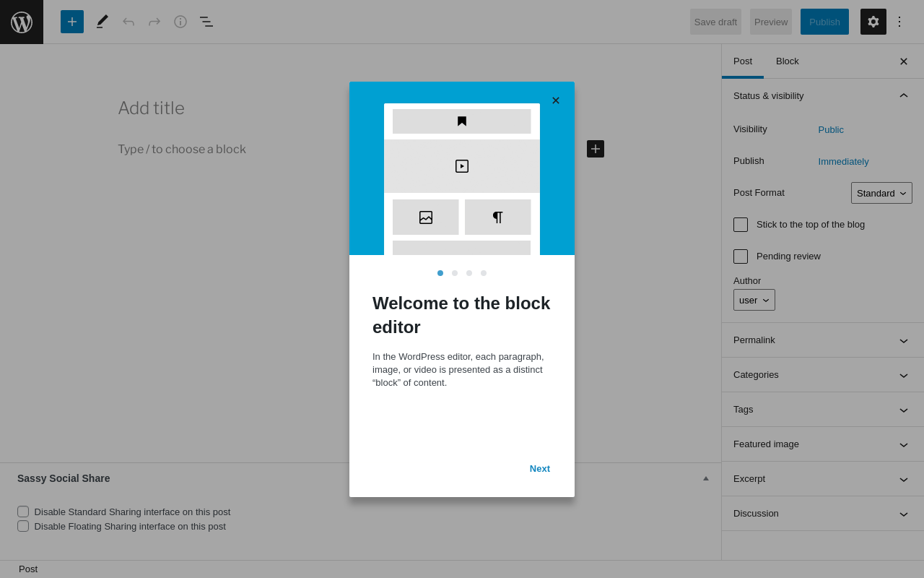Open the block inserter plus button in toolbar

click(72, 22)
